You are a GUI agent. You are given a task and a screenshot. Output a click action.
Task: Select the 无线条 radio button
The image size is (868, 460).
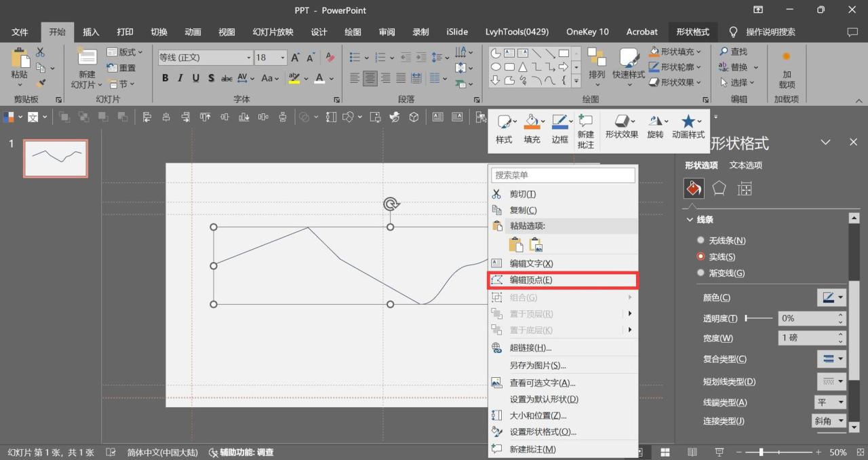[701, 240]
